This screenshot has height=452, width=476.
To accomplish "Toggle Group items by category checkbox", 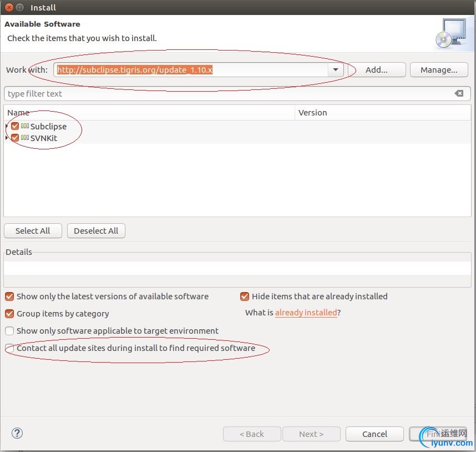I will coord(9,314).
